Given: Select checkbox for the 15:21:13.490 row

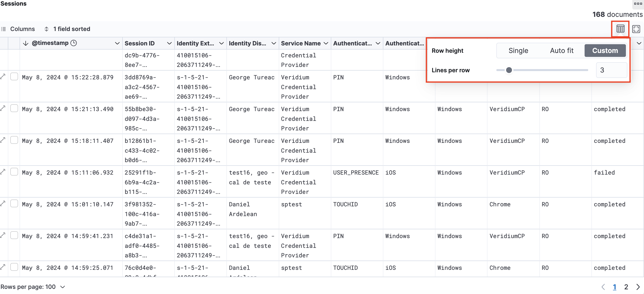Looking at the screenshot, I should pos(14,108).
